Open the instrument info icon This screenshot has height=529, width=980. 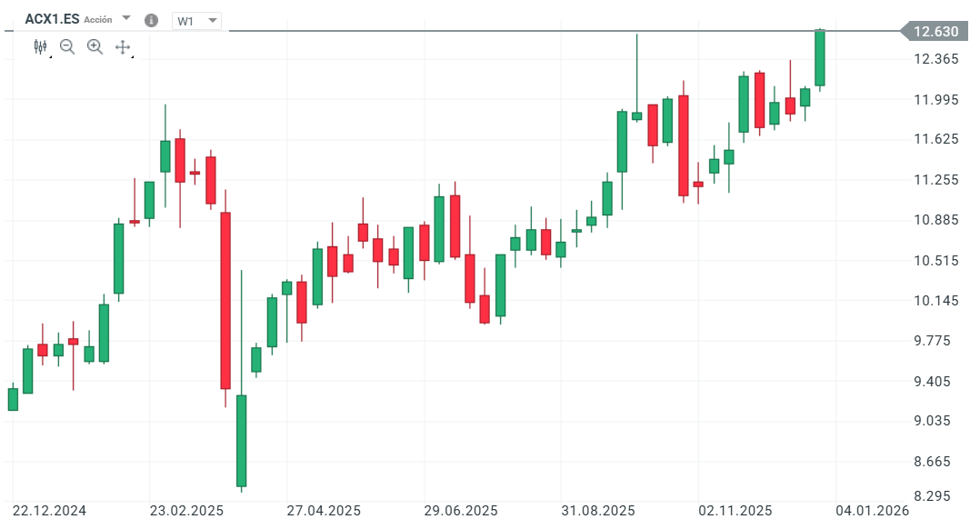pos(151,20)
